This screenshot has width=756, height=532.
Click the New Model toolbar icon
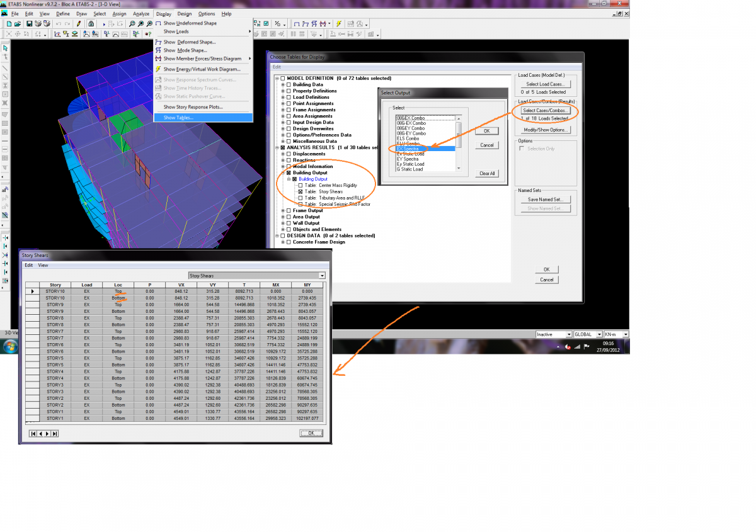pos(9,23)
